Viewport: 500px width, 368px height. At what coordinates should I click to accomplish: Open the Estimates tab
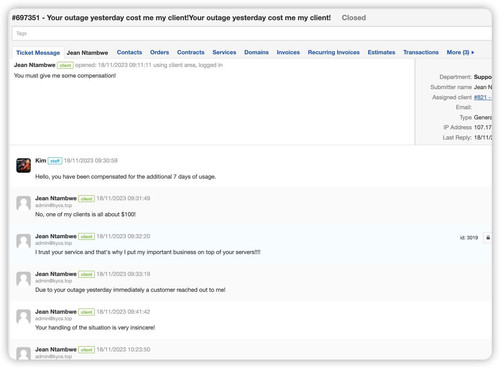pyautogui.click(x=381, y=52)
